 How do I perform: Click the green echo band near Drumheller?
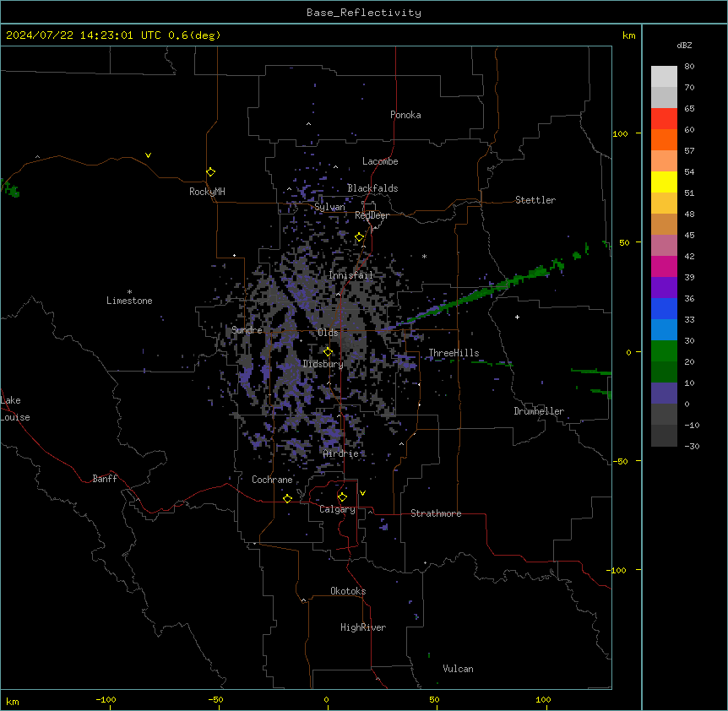coord(478,296)
